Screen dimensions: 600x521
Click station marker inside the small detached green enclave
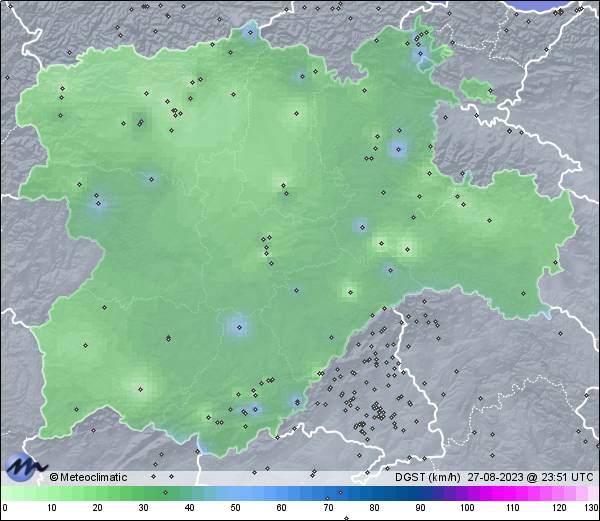(490, 91)
